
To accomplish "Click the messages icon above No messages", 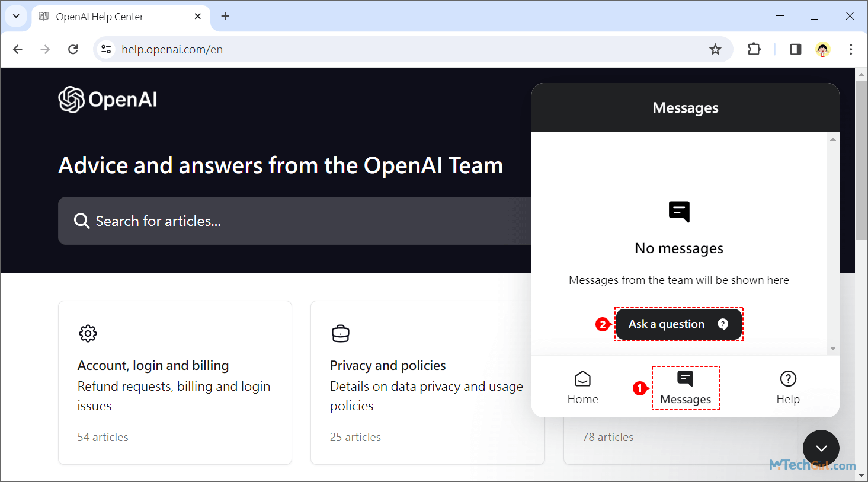I will 679,212.
